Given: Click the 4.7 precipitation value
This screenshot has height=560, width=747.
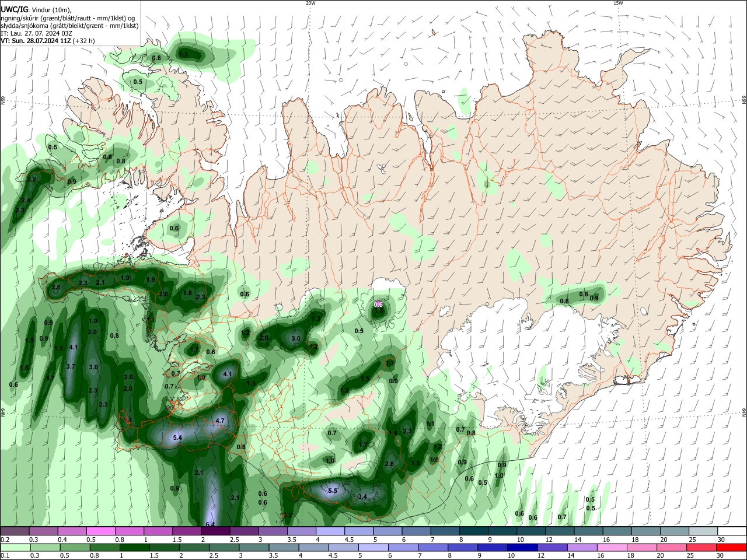Looking at the screenshot, I should (220, 421).
